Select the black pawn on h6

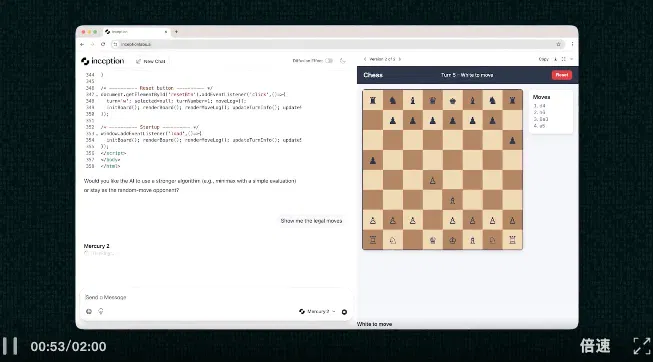[x=513, y=140]
